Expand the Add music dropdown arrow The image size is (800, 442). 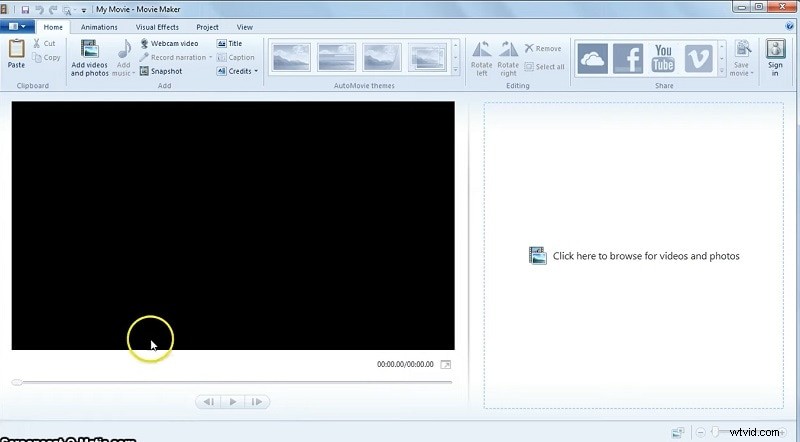[x=134, y=73]
